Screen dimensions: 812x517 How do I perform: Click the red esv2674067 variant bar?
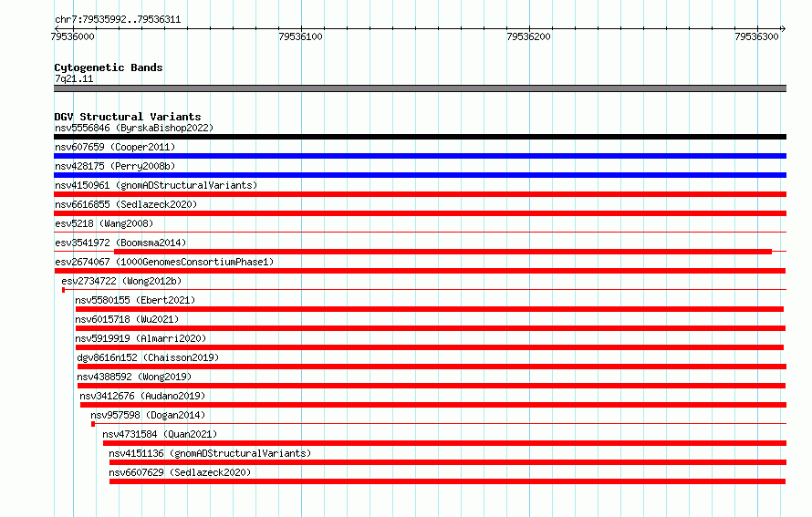click(x=420, y=271)
